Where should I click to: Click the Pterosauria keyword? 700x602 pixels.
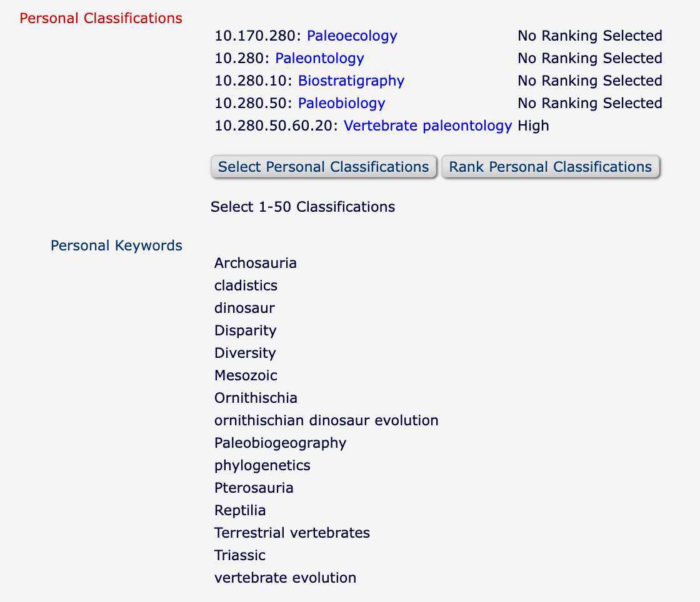click(x=254, y=488)
